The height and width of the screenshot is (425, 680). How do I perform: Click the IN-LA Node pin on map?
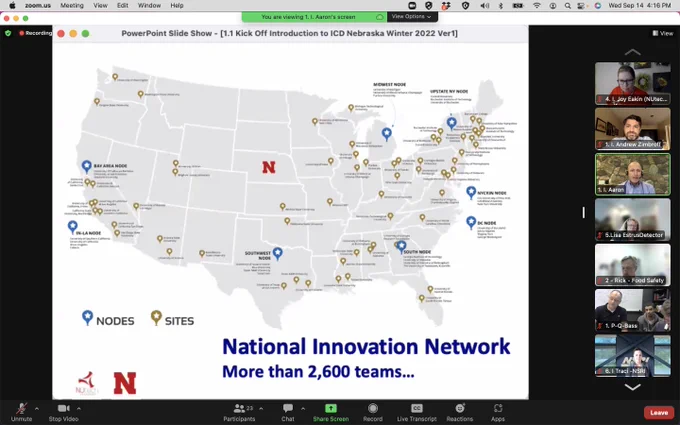pyautogui.click(x=72, y=227)
